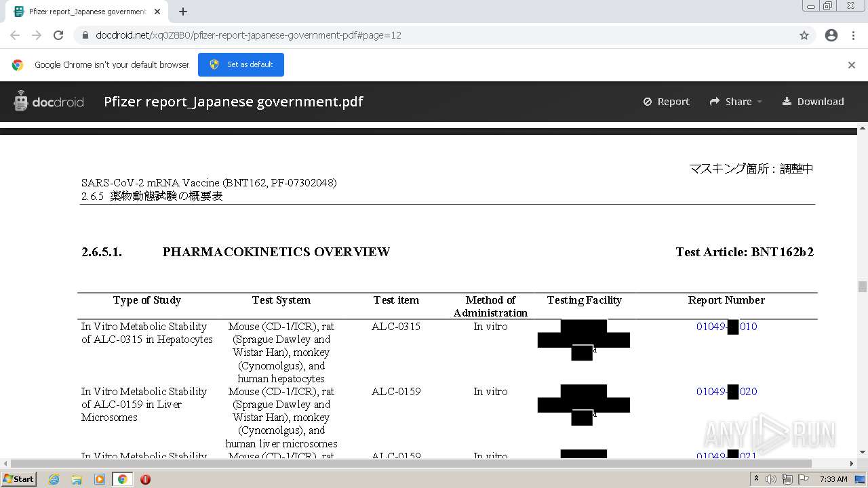
Task: Click the SARS-CoV-2 mRNA Vaccine header text
Action: pyautogui.click(x=209, y=183)
